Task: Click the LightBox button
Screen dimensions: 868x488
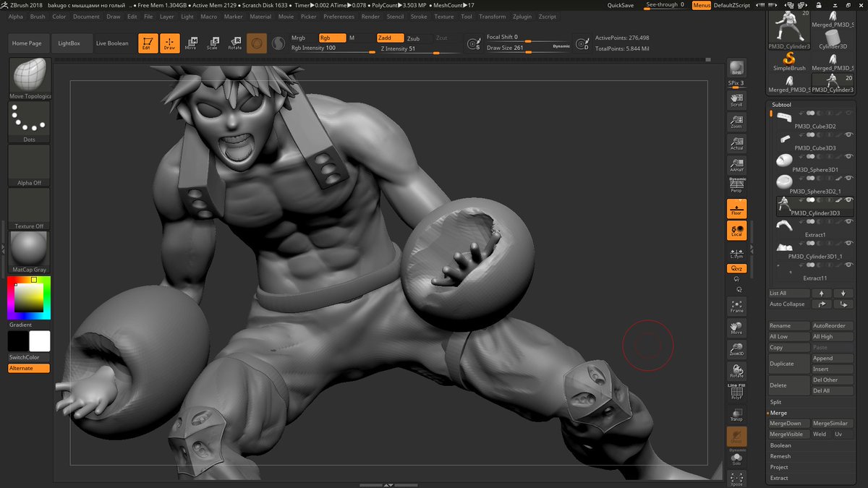Action: (69, 43)
